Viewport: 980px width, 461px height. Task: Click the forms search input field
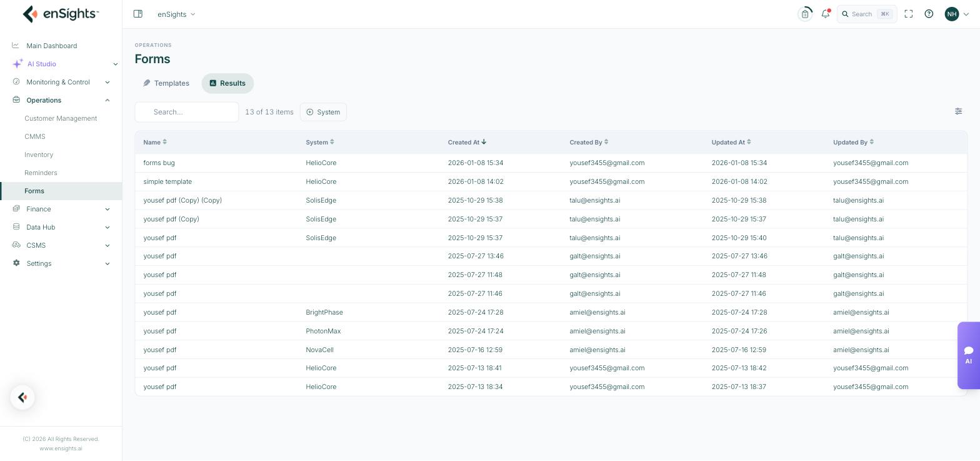click(x=187, y=112)
